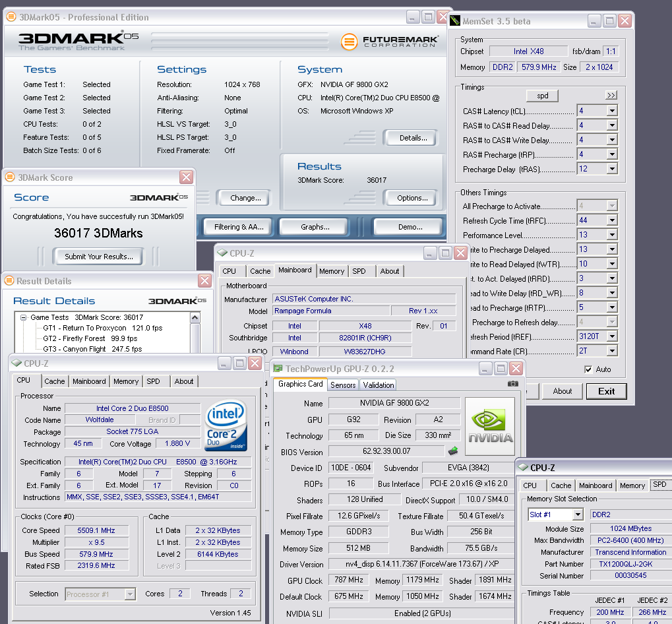This screenshot has width=672, height=624.
Task: Click the Core Voltage 1.880 V value
Action: pos(177,443)
